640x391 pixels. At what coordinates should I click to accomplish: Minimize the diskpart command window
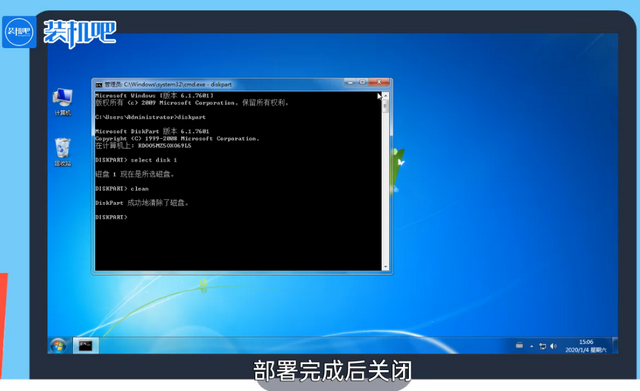350,82
